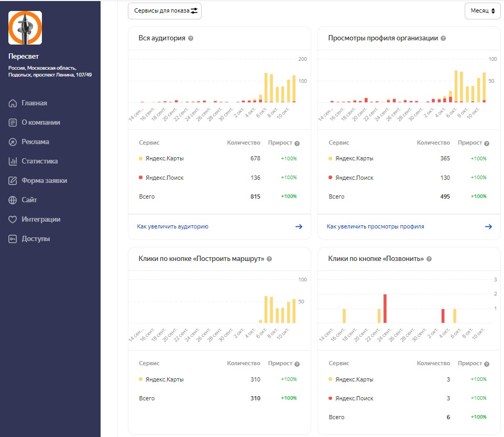Click red Яндекс.Поиск legend dot in Позвонить card
This screenshot has width=504, height=437.
coord(330,398)
